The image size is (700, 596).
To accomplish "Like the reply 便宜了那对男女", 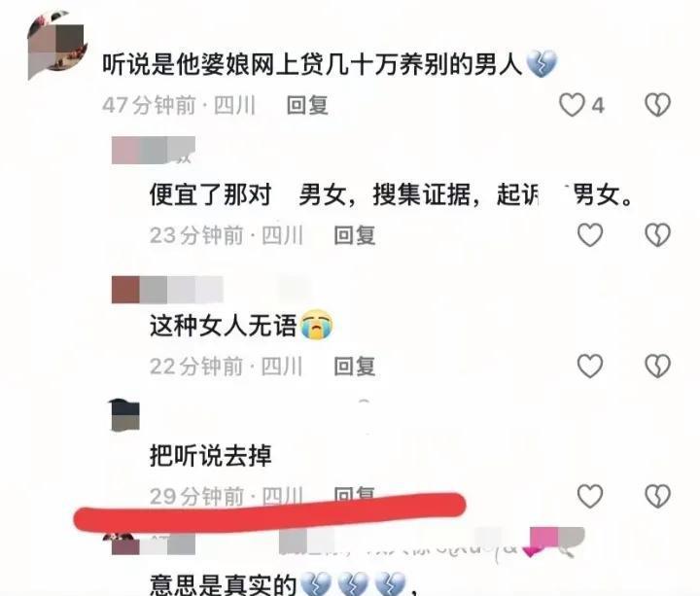I will click(590, 235).
